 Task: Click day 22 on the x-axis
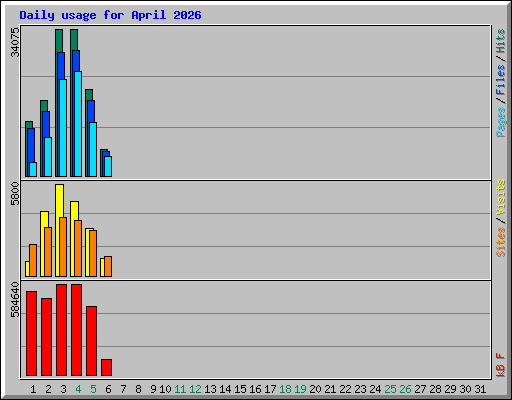pyautogui.click(x=345, y=389)
